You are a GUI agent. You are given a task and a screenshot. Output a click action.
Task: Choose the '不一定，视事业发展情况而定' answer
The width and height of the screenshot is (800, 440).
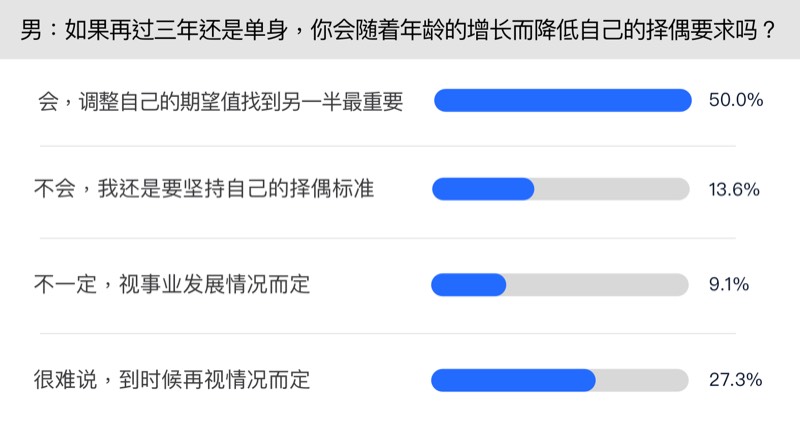pos(172,284)
